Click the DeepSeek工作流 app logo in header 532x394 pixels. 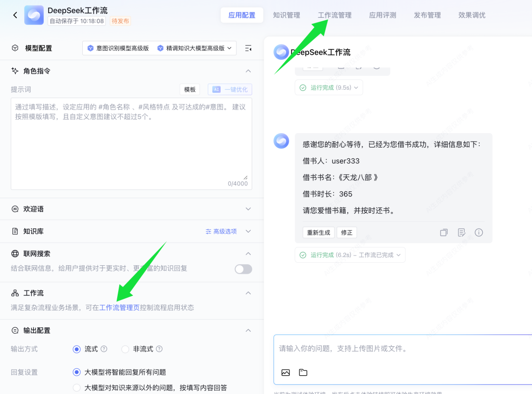pos(34,15)
